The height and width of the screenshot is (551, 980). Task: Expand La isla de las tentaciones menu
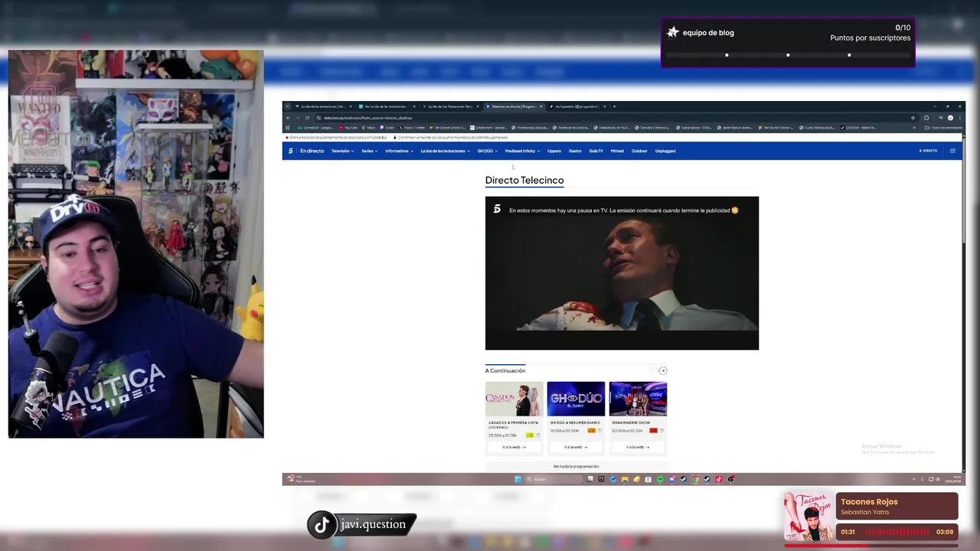[445, 151]
